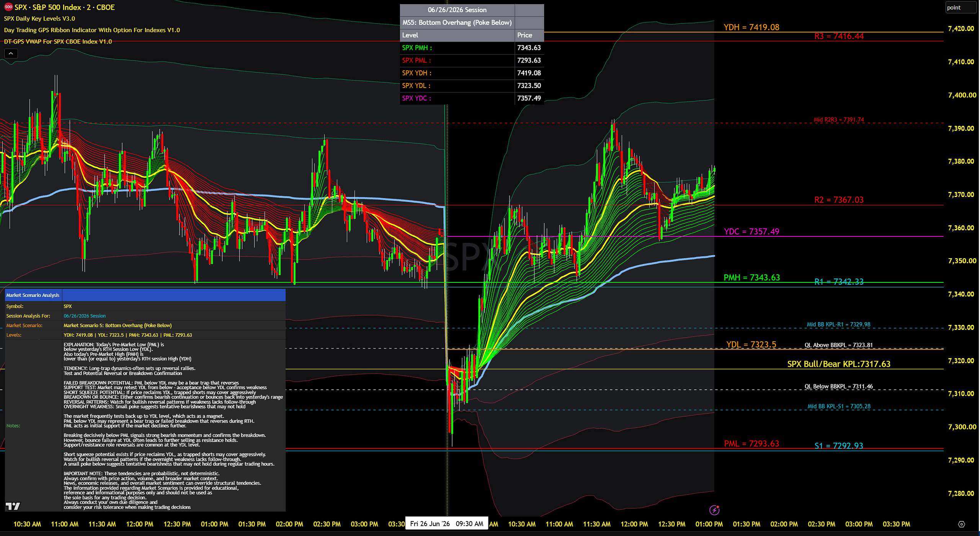The width and height of the screenshot is (980, 536).
Task: Click the 'MS5: Bottom Overhang (Poke Below)' table row
Action: pos(457,23)
